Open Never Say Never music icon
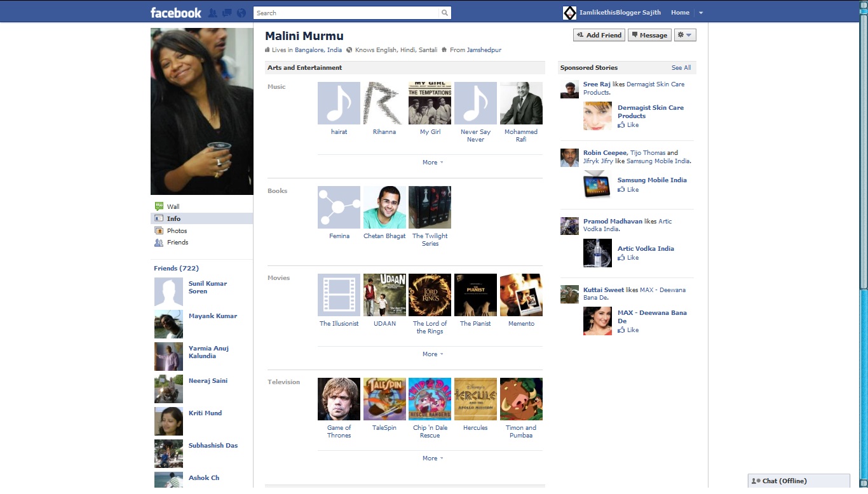 coord(475,103)
